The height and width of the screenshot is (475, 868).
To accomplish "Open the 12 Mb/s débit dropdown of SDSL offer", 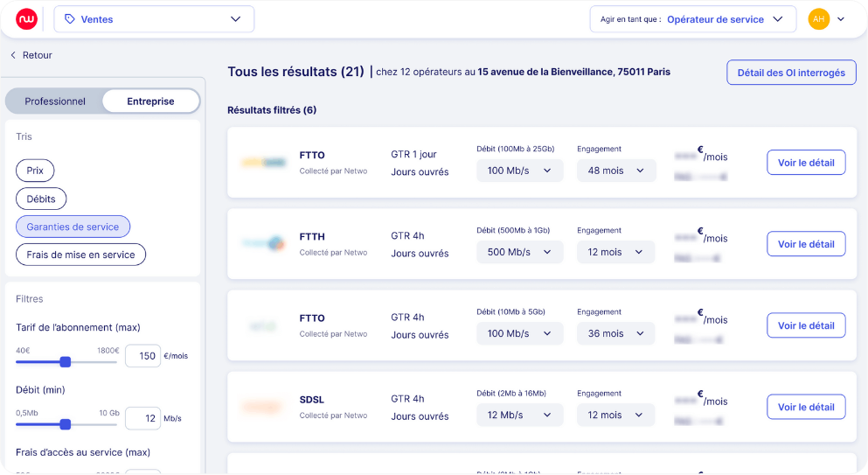I will click(520, 416).
